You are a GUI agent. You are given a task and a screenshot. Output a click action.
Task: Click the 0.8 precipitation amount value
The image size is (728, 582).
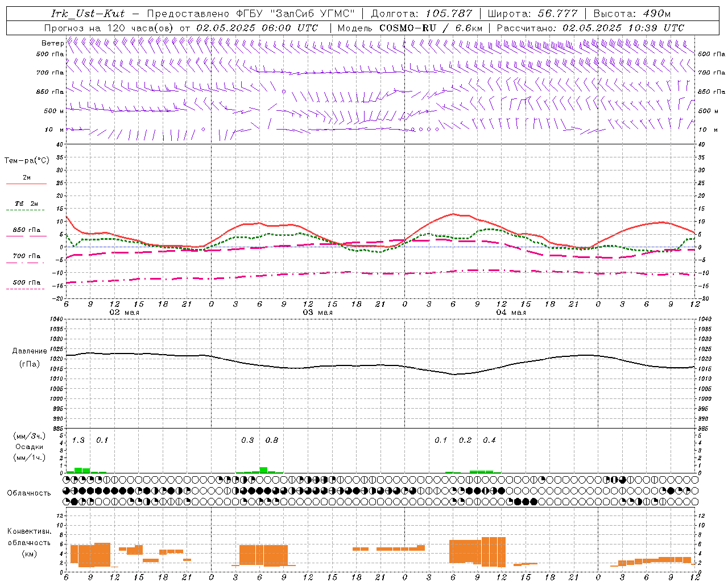[x=272, y=440]
